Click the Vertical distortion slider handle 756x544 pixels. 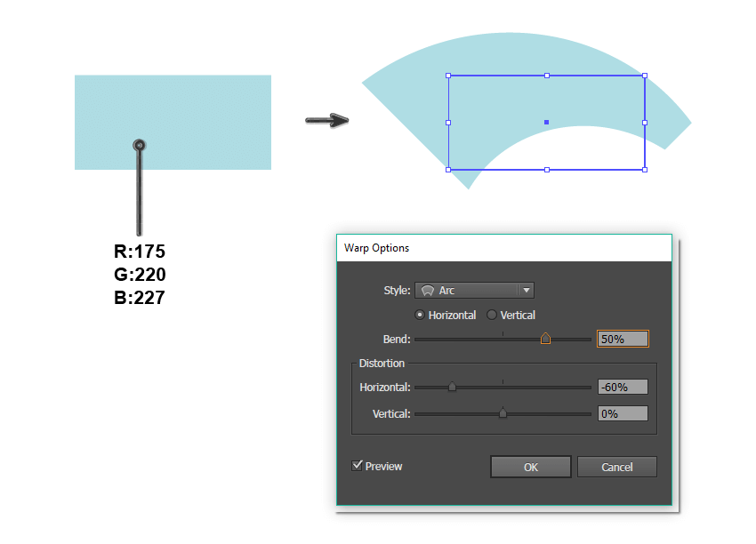503,413
